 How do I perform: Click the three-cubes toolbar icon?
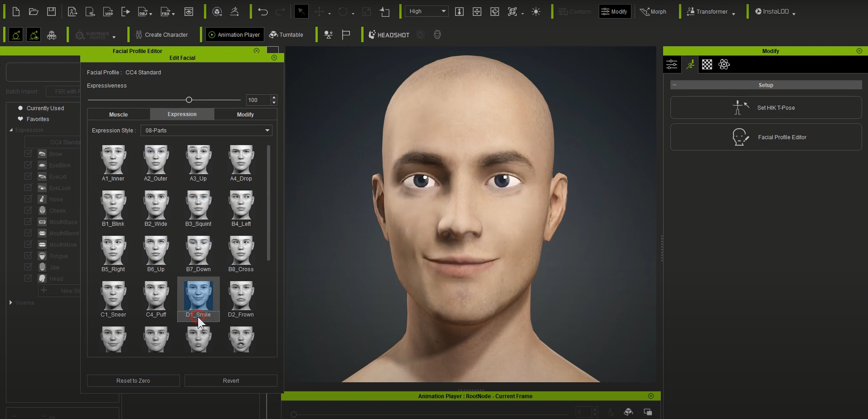tap(52, 35)
